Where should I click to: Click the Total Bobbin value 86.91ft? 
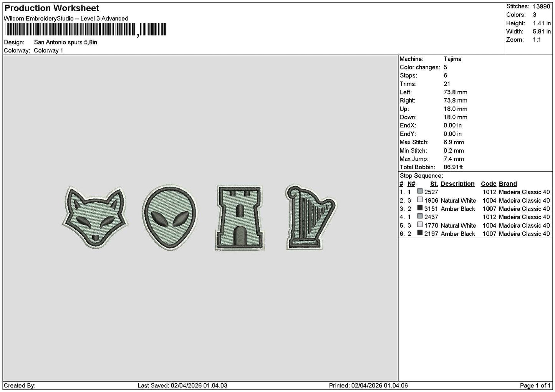[x=453, y=167]
